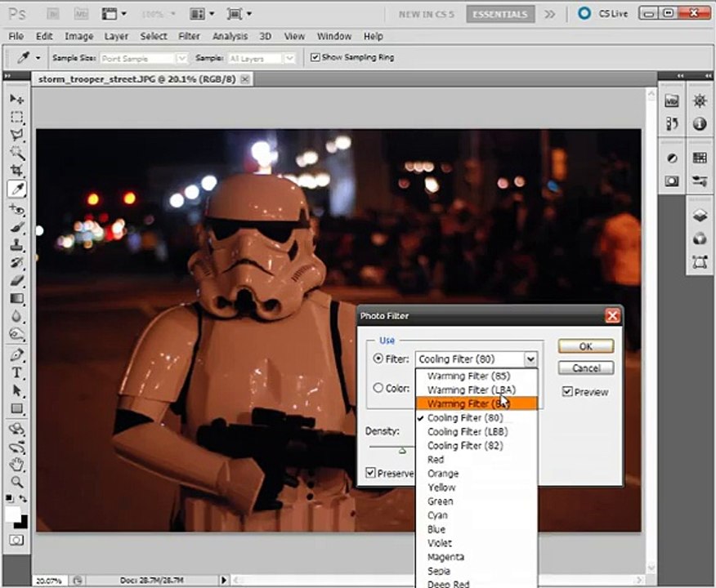Toggle Show Sampling Ring checkbox
The width and height of the screenshot is (716, 588).
[315, 57]
